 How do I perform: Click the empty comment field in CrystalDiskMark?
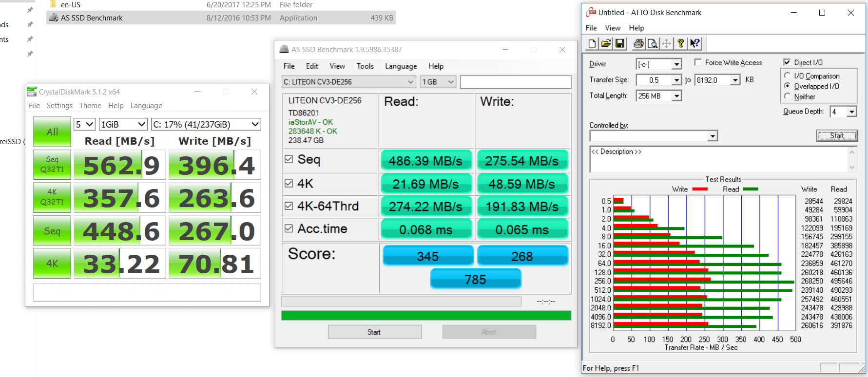(147, 293)
